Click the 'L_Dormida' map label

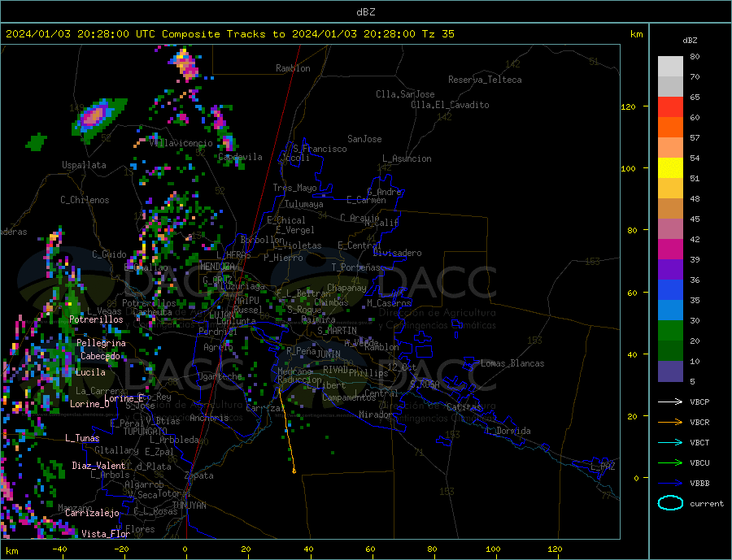click(x=509, y=431)
